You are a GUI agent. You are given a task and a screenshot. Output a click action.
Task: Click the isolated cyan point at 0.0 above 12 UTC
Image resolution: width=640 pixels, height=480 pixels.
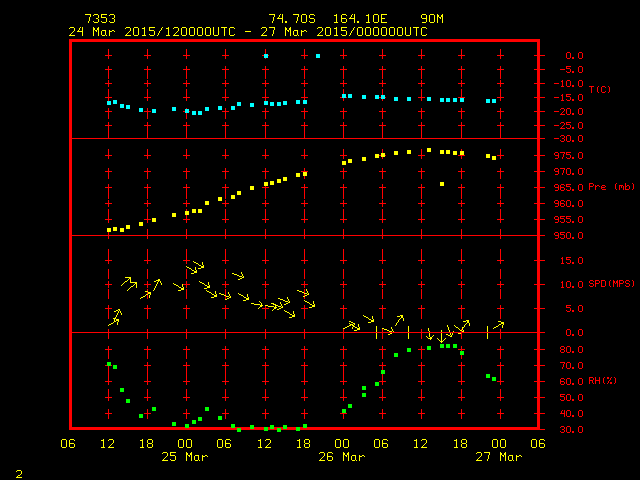click(266, 56)
